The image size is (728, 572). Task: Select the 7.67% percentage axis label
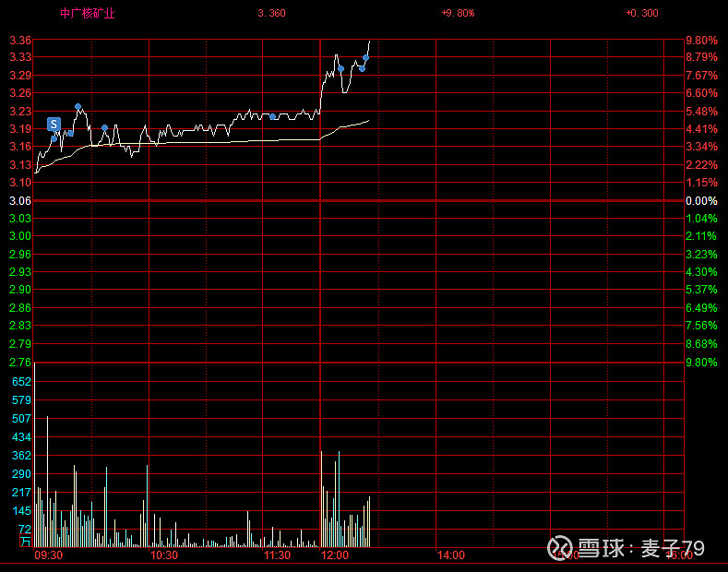point(701,76)
